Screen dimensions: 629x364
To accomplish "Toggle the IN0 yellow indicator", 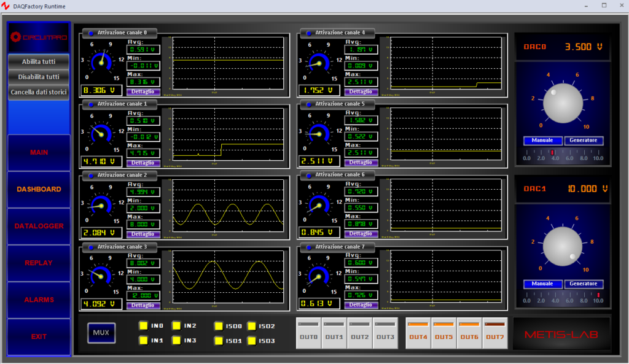I will pyautogui.click(x=143, y=326).
